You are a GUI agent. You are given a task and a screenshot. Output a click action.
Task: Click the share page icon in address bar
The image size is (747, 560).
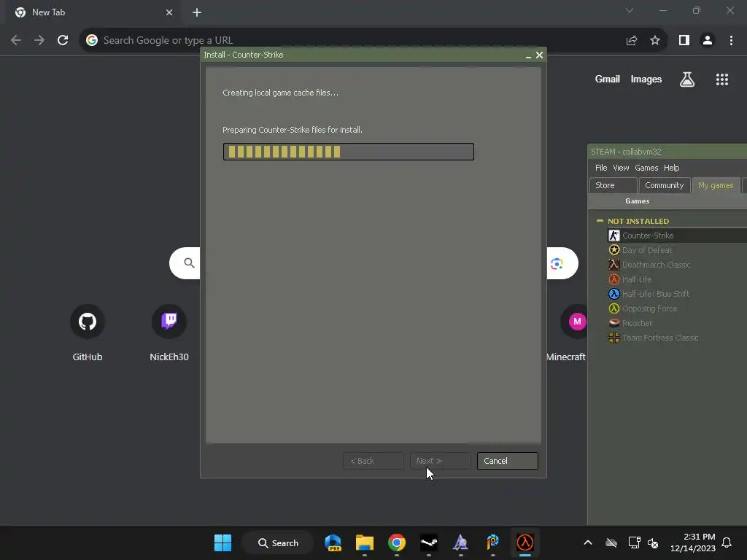(632, 41)
